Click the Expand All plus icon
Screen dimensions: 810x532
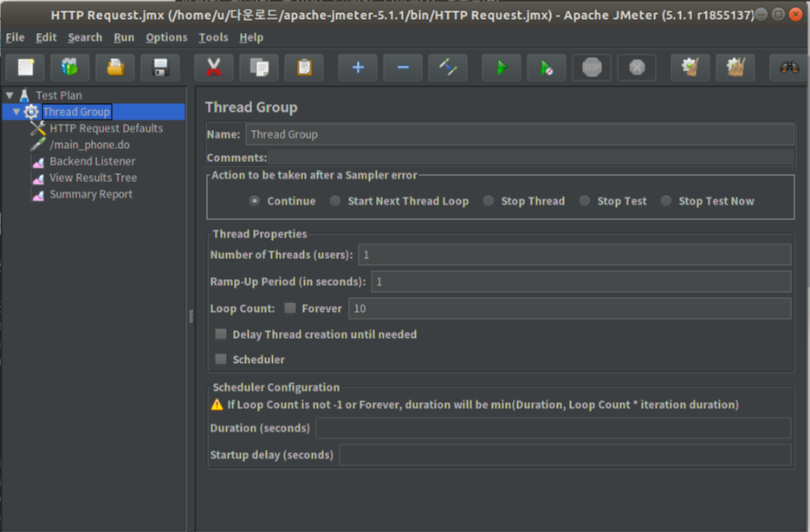(x=358, y=68)
